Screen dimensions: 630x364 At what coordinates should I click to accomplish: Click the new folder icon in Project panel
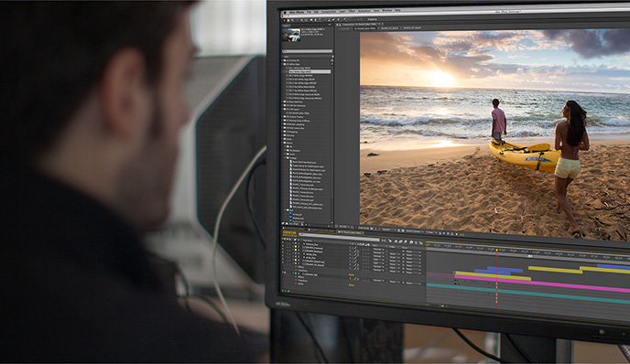287,223
